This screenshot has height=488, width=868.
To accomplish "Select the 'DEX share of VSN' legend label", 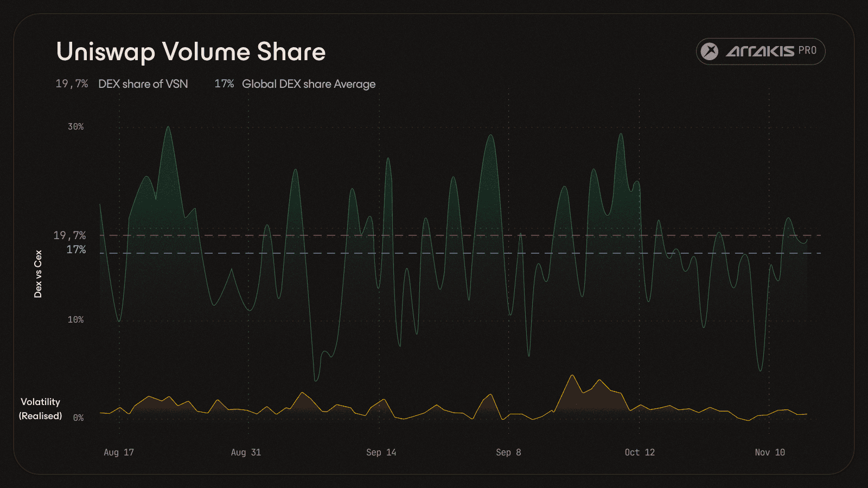I will (143, 84).
